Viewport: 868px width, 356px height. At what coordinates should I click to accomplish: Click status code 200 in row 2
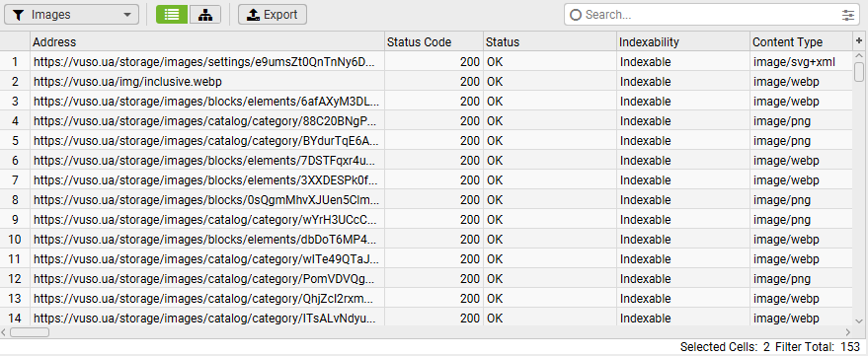[x=434, y=82]
